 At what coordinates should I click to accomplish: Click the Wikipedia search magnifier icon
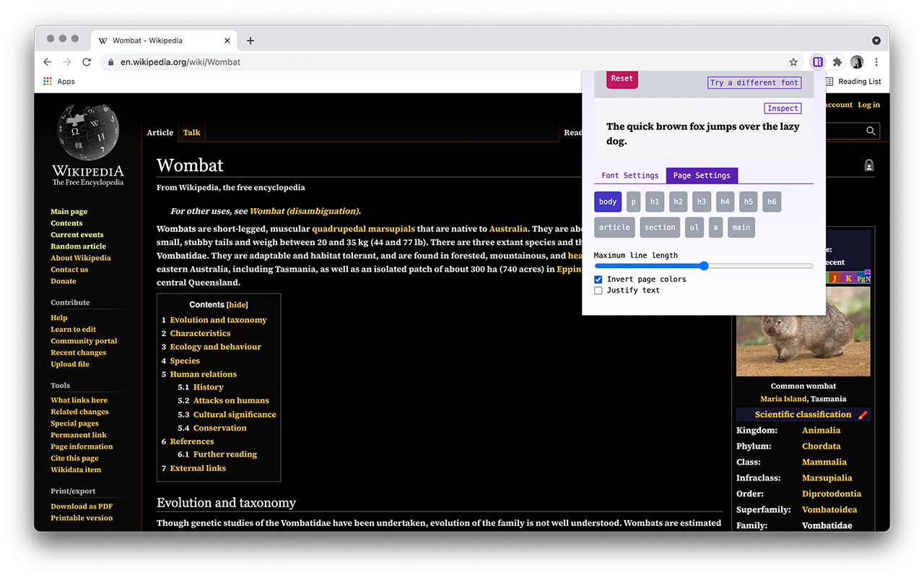[x=871, y=131]
